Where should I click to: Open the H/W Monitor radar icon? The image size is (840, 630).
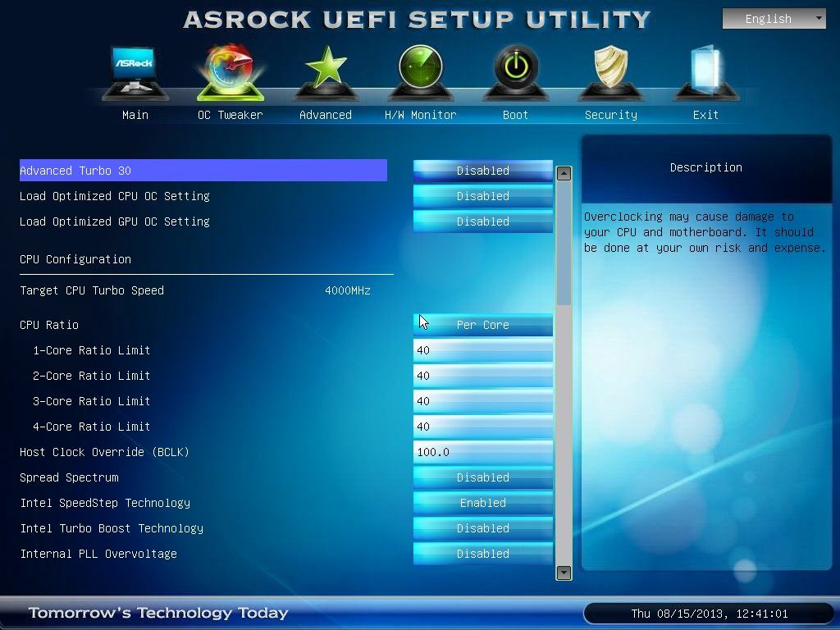(420, 73)
